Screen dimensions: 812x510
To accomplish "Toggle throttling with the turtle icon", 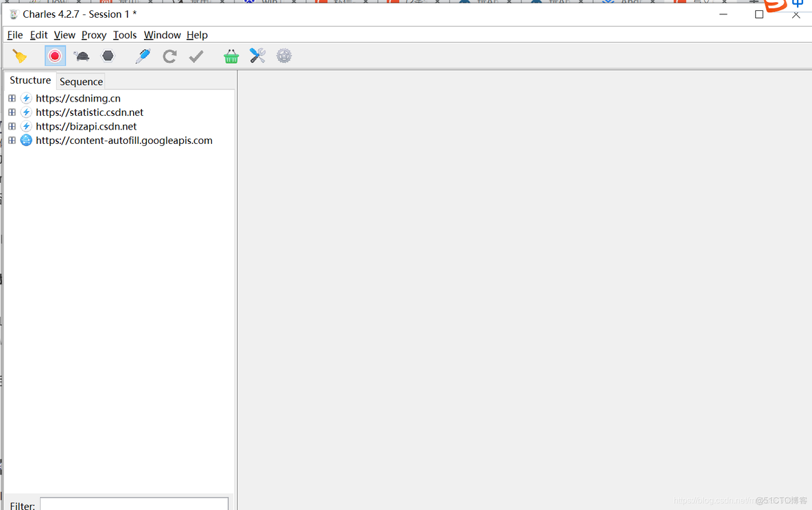I will 82,56.
